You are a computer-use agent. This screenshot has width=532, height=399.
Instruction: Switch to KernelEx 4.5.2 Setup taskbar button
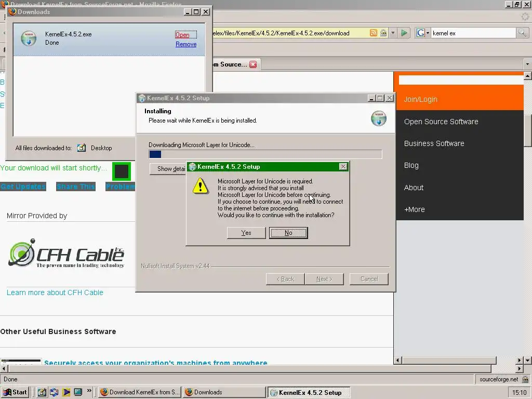click(309, 393)
